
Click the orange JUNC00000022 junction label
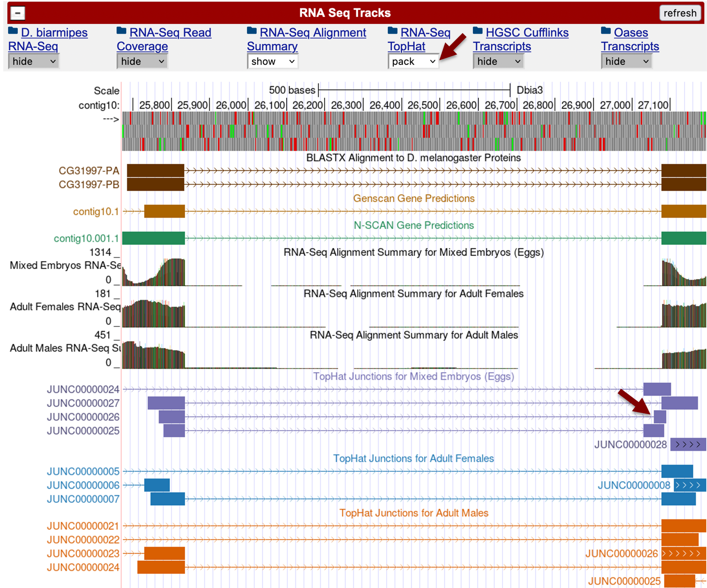(83, 539)
